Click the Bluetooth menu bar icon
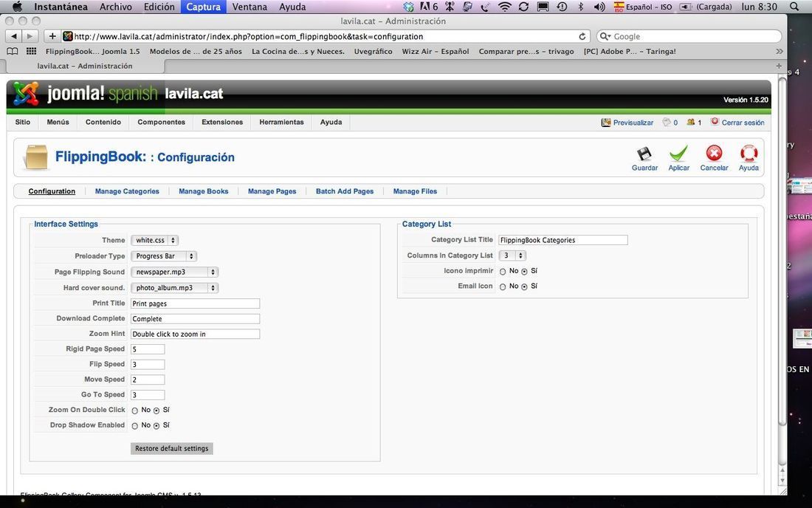The height and width of the screenshot is (508, 812). pyautogui.click(x=580, y=7)
